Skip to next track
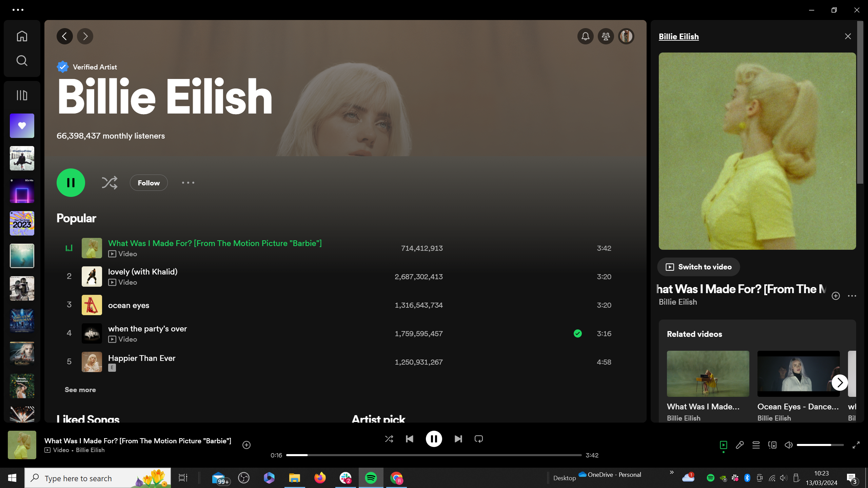This screenshot has width=868, height=488. pyautogui.click(x=458, y=439)
